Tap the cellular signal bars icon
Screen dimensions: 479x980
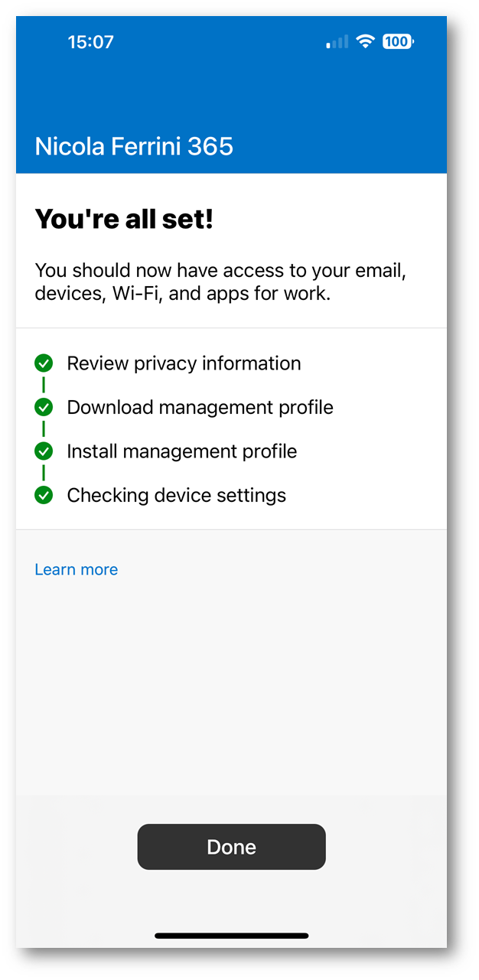[337, 42]
